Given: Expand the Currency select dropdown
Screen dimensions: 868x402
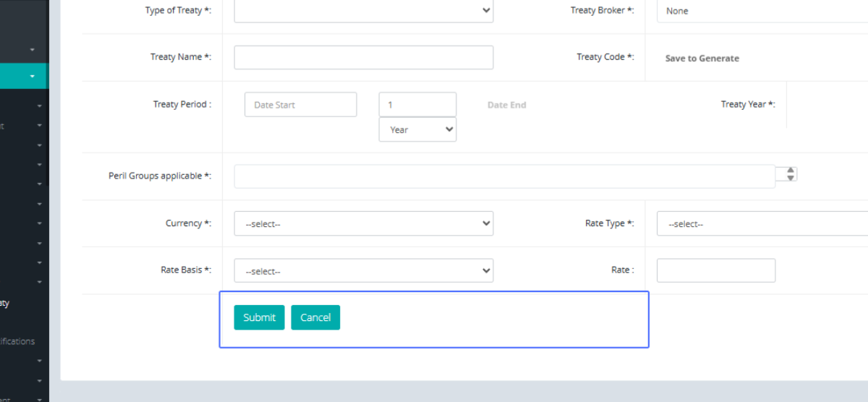Looking at the screenshot, I should click(x=363, y=224).
